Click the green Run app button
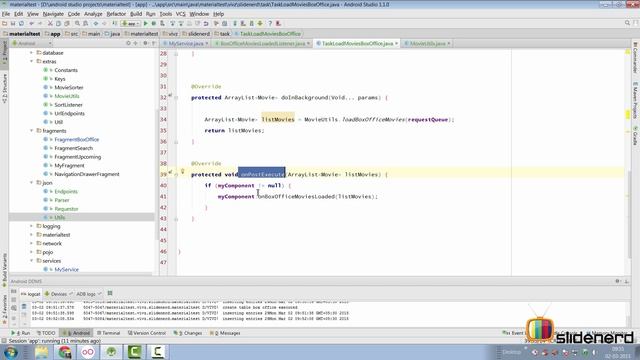Viewport: 640px width, 360px height. click(145, 24)
